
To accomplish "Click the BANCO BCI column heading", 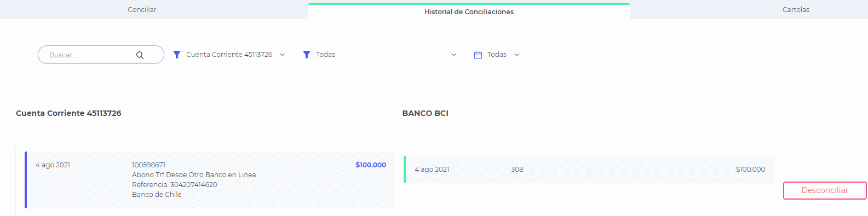I will click(x=426, y=113).
